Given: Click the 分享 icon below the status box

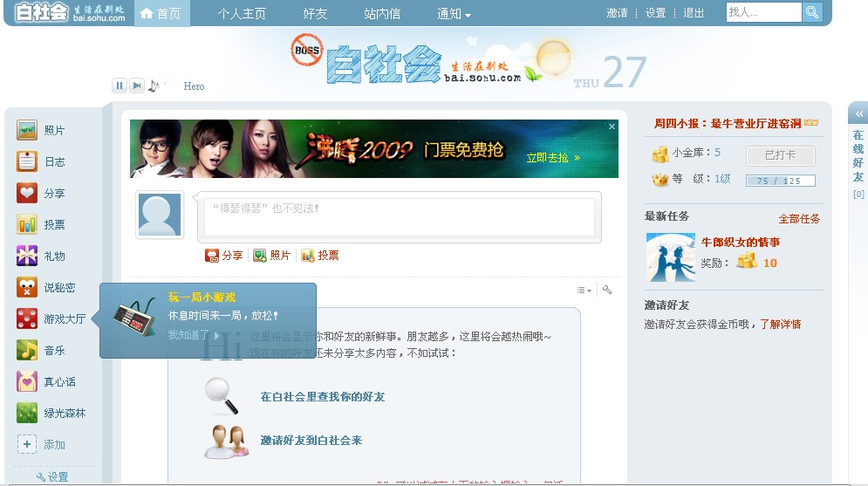Looking at the screenshot, I should (211, 255).
